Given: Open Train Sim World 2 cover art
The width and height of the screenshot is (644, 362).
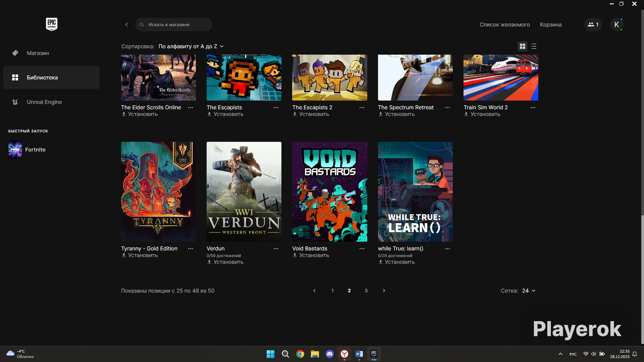Looking at the screenshot, I should [501, 77].
